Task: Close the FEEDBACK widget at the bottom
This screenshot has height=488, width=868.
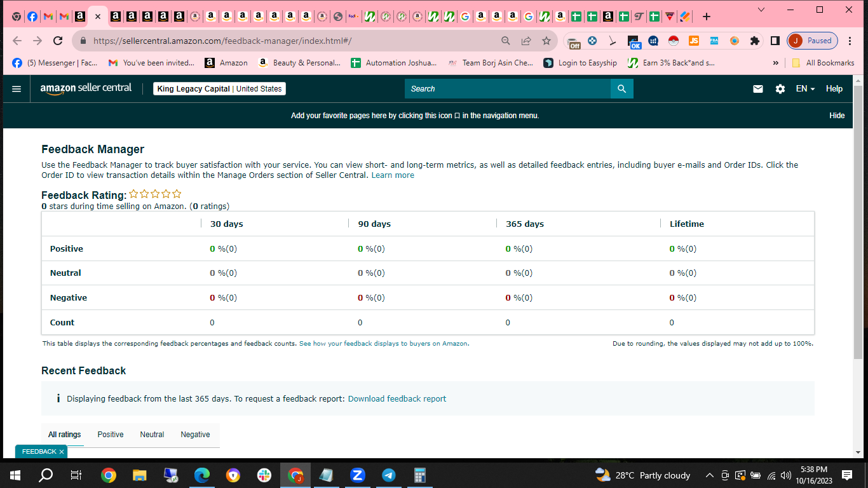Action: tap(61, 452)
